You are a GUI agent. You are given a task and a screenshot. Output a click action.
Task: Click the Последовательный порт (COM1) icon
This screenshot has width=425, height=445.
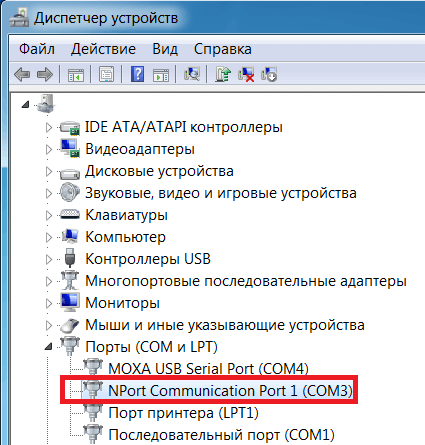(x=92, y=434)
